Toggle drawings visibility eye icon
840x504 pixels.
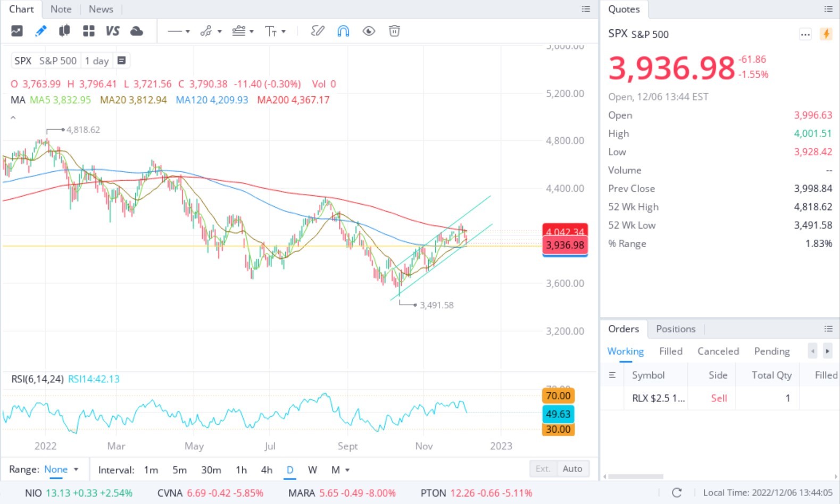[369, 31]
